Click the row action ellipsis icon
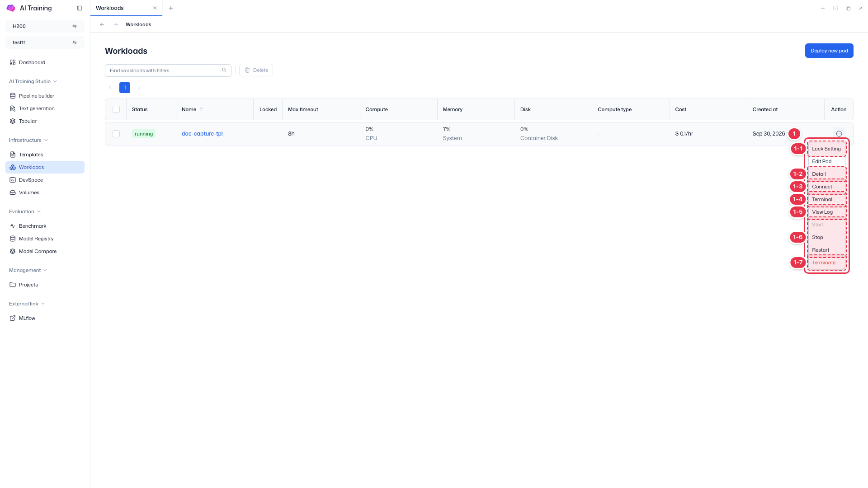Image resolution: width=868 pixels, height=488 pixels. [x=839, y=134]
